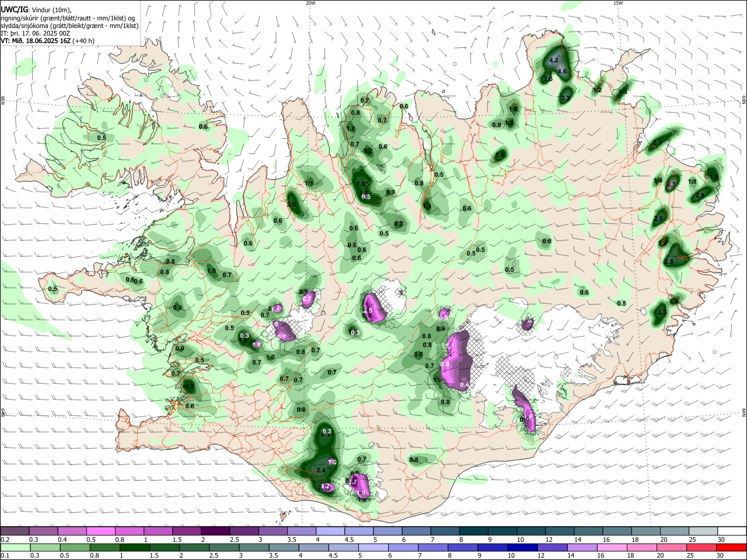Click the '4.6' precipitation value on the map
The height and width of the screenshot is (560, 747).
[563, 72]
